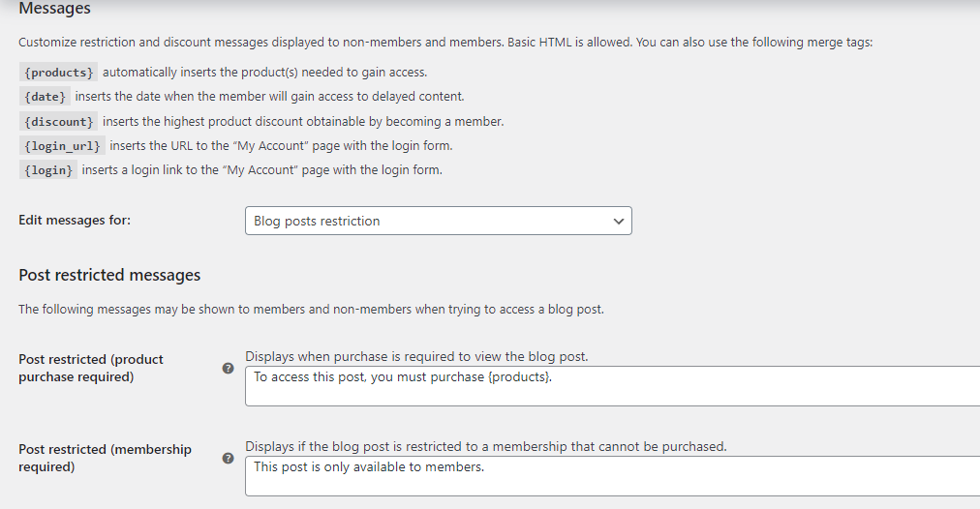
Task: Click 'The following messages may be shown' paragraph
Action: [311, 309]
